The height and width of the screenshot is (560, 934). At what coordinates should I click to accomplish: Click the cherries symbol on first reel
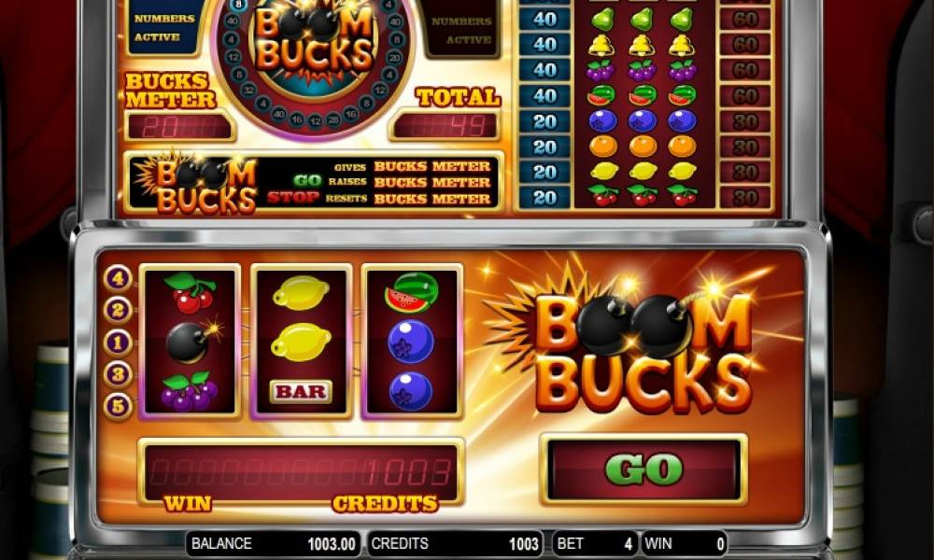click(191, 293)
